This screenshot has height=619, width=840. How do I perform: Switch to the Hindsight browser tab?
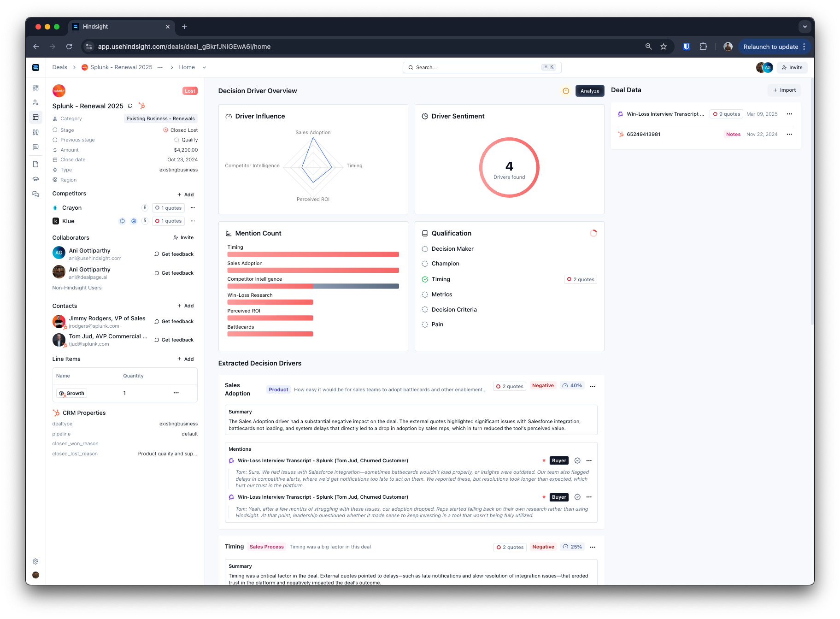(122, 27)
